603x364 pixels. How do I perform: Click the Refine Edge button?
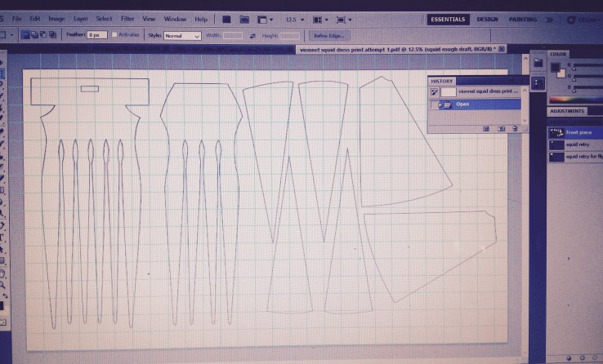pos(329,36)
